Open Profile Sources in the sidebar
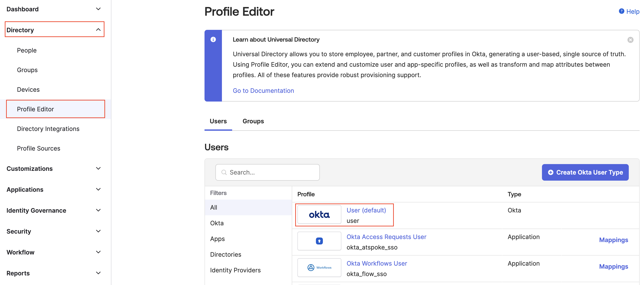 point(39,148)
